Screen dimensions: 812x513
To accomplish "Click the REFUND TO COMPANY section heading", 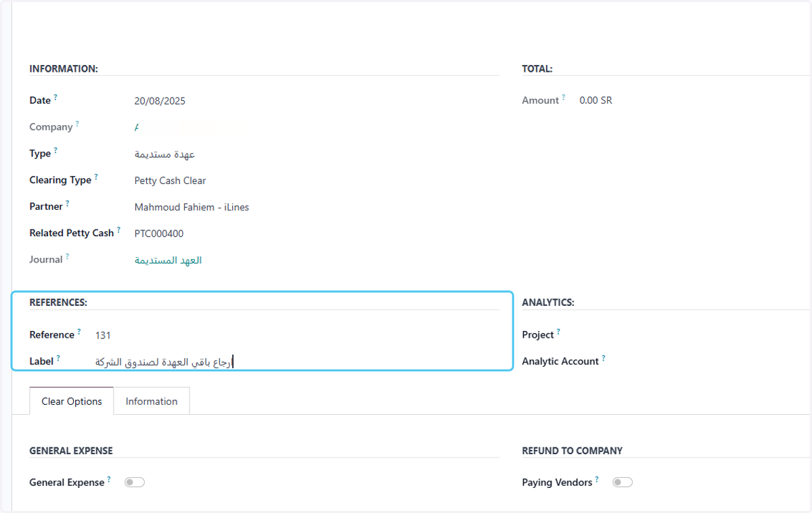I will tap(572, 451).
